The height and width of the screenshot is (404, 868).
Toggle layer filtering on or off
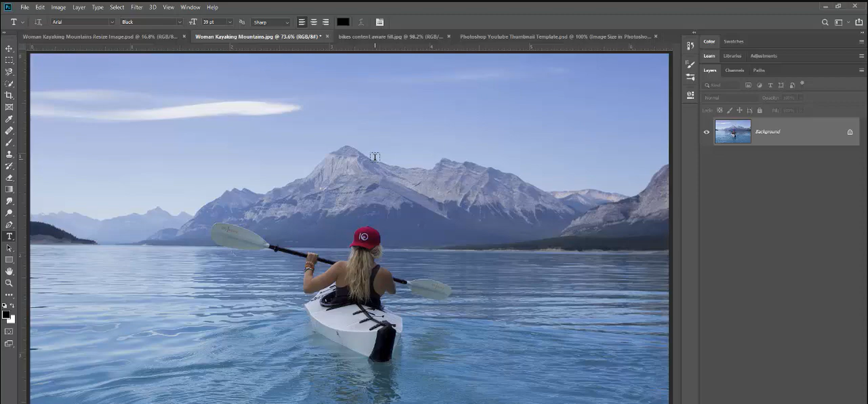click(802, 84)
